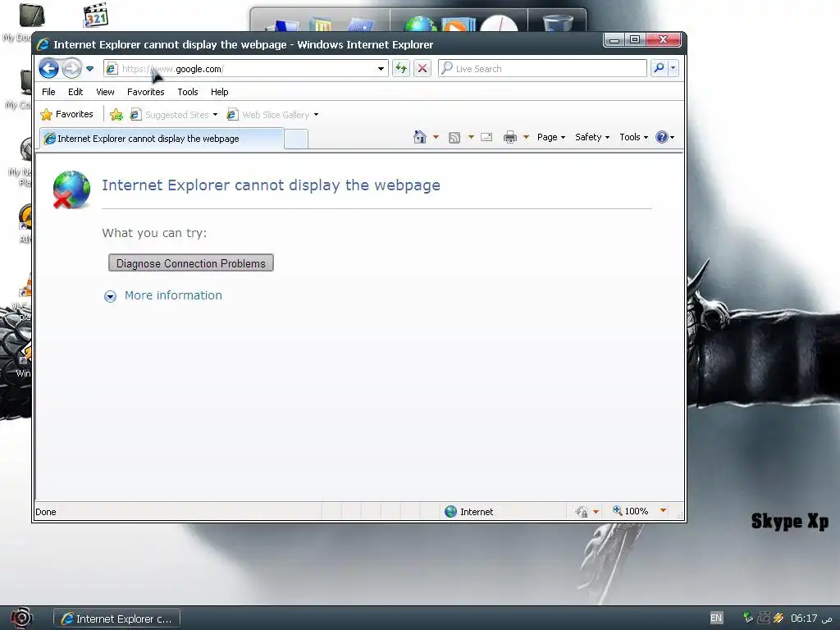Click the orange media player dock icon

(x=458, y=24)
